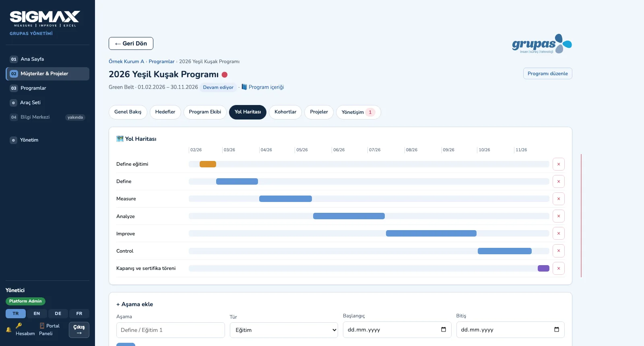Focus the Aşama name input field
The image size is (644, 346).
click(171, 330)
